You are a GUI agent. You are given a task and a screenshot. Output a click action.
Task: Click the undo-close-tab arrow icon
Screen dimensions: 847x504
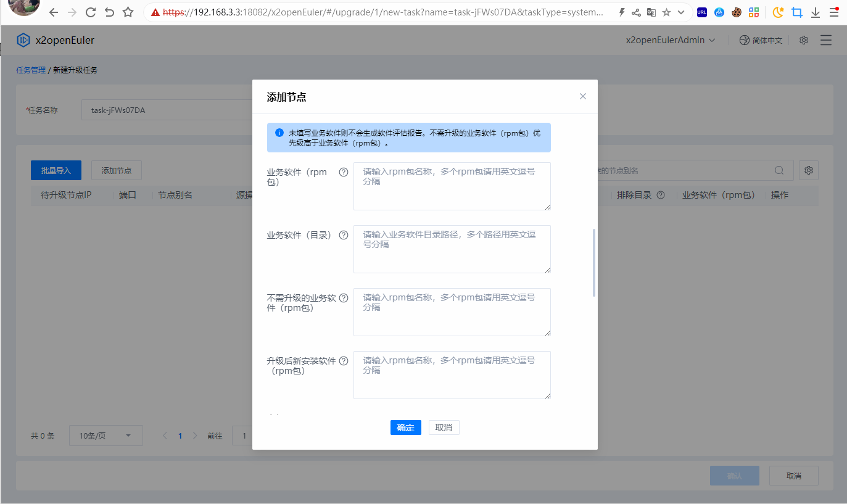tap(109, 12)
